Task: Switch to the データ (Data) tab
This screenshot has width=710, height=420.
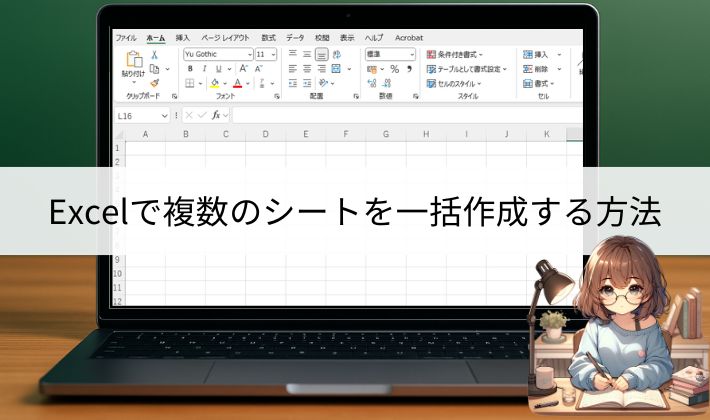Action: (294, 37)
